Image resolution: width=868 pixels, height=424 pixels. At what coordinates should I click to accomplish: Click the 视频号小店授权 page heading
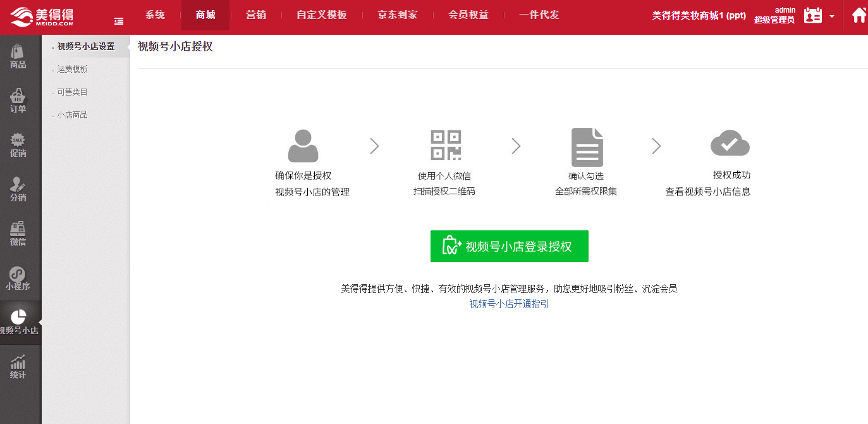[175, 46]
